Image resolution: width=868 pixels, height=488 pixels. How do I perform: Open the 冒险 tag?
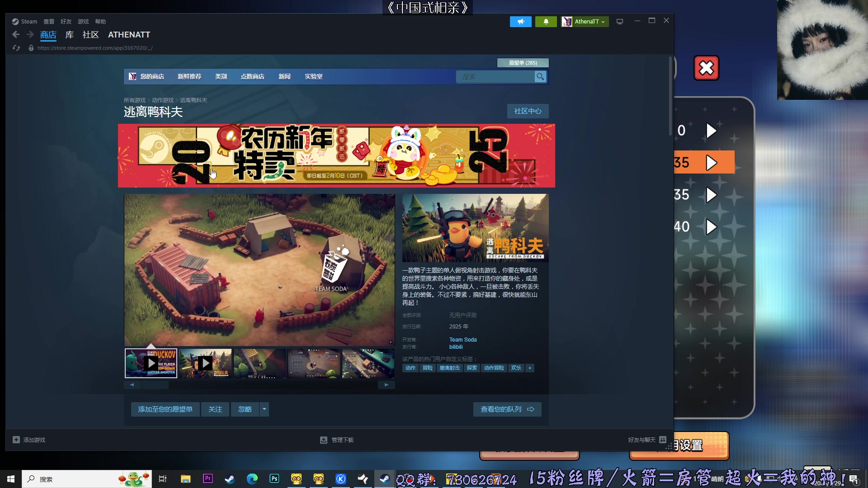pos(428,368)
